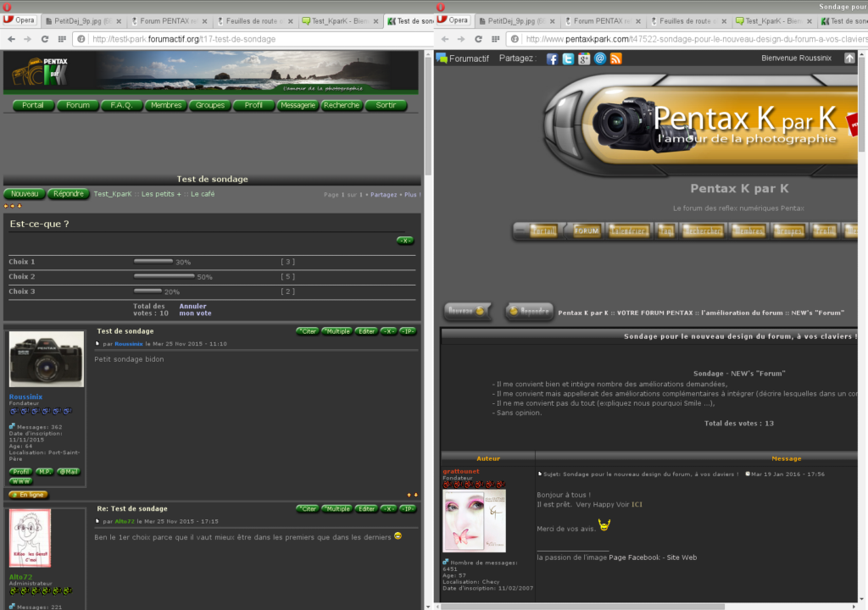Open Recherche in the green navigation bar
The height and width of the screenshot is (610, 868).
point(342,105)
